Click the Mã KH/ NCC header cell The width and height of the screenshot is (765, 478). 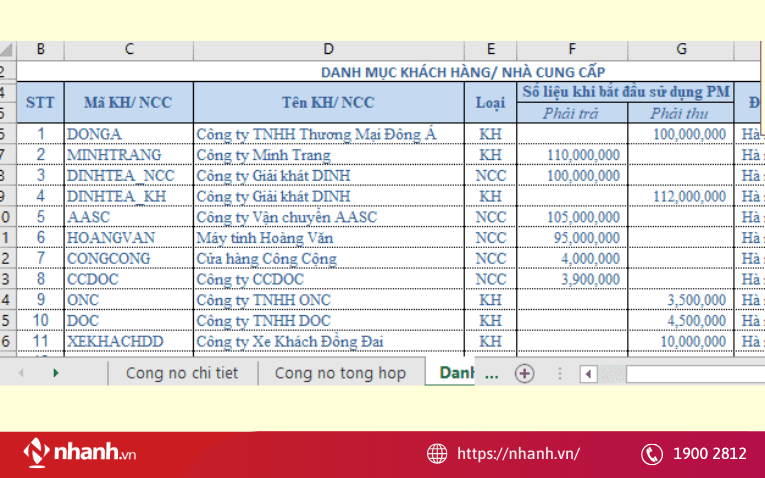coord(129,102)
